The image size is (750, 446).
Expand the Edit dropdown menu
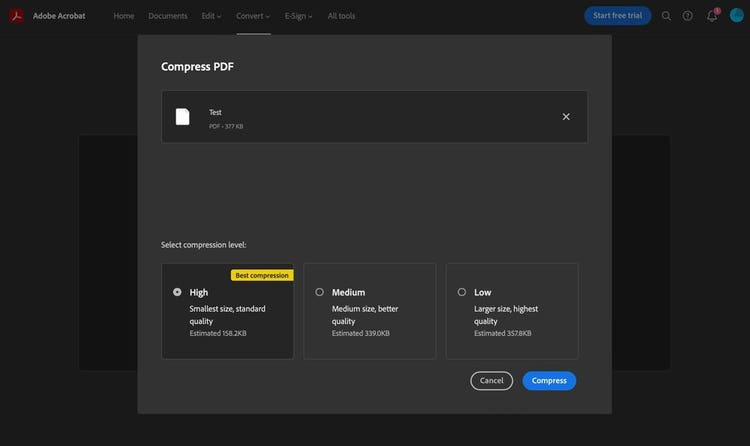(x=213, y=16)
